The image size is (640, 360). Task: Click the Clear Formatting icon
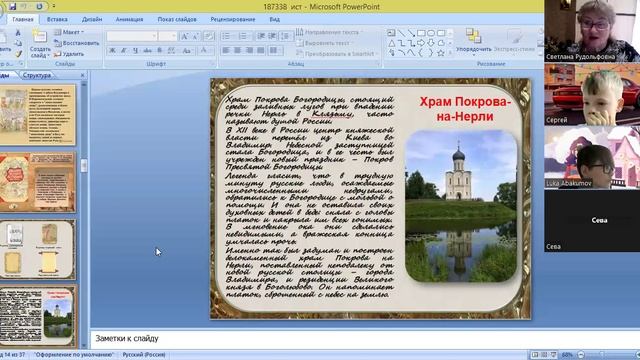pos(209,36)
